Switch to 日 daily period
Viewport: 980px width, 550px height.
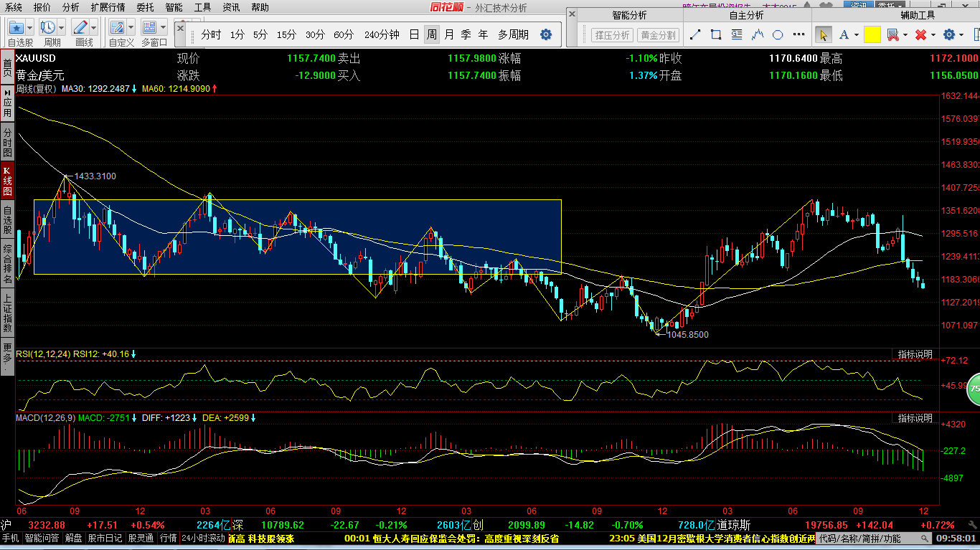[414, 34]
